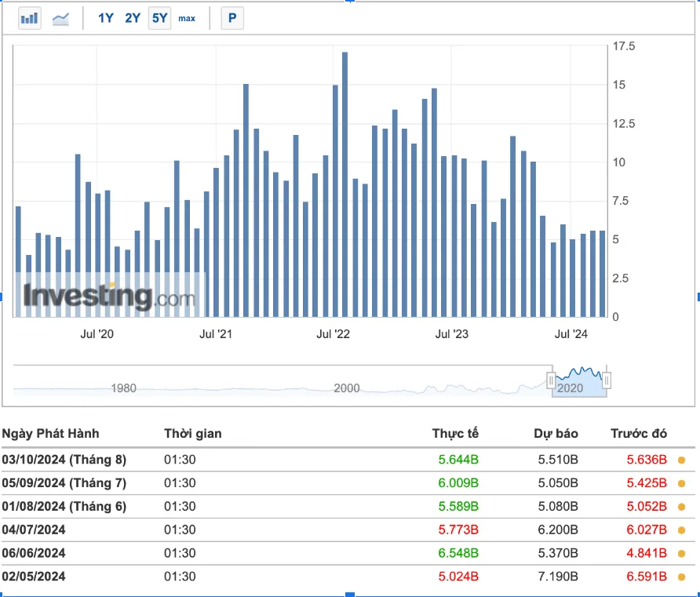Click forecast value 7.190B
Image resolution: width=700 pixels, height=597 pixels.
tap(558, 577)
